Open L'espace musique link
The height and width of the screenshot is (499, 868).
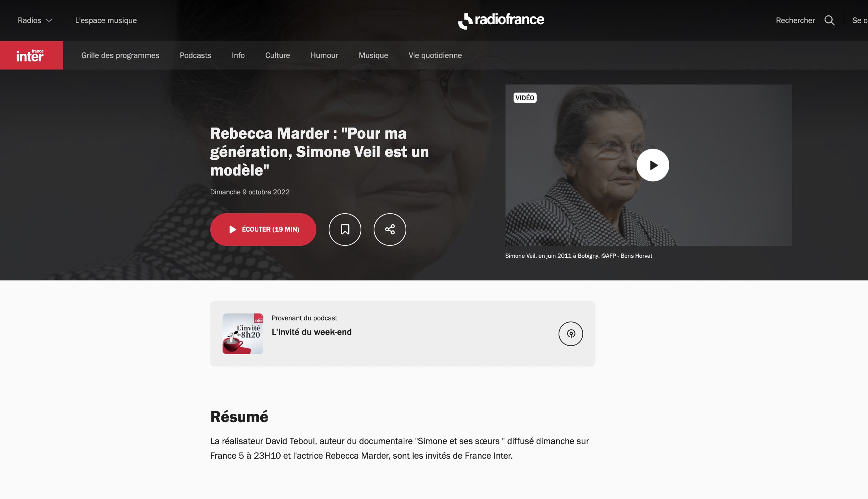click(106, 20)
